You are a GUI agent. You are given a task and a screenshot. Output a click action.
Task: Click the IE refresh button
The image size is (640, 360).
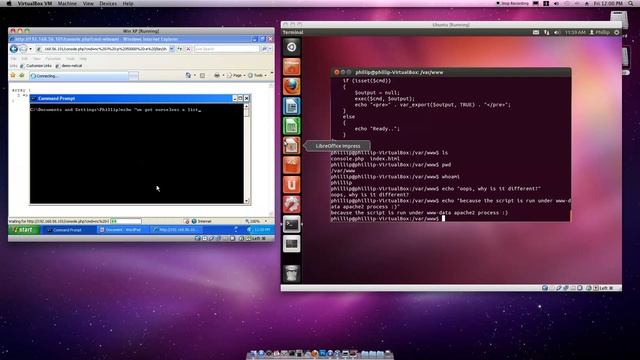[180, 49]
